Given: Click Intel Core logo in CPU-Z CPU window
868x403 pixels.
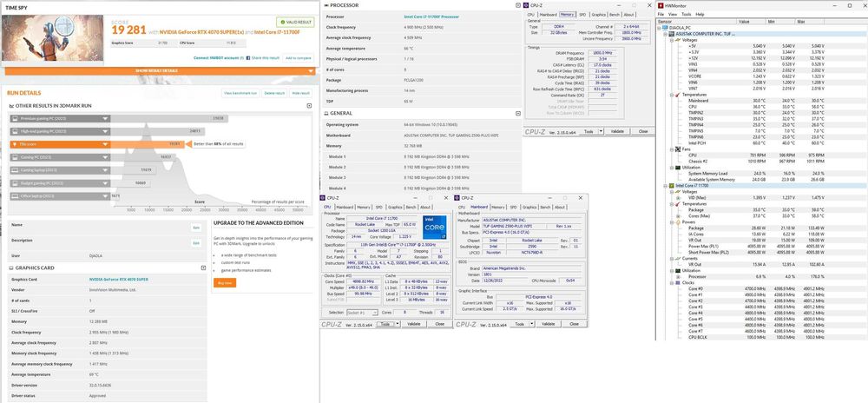Looking at the screenshot, I should (434, 227).
